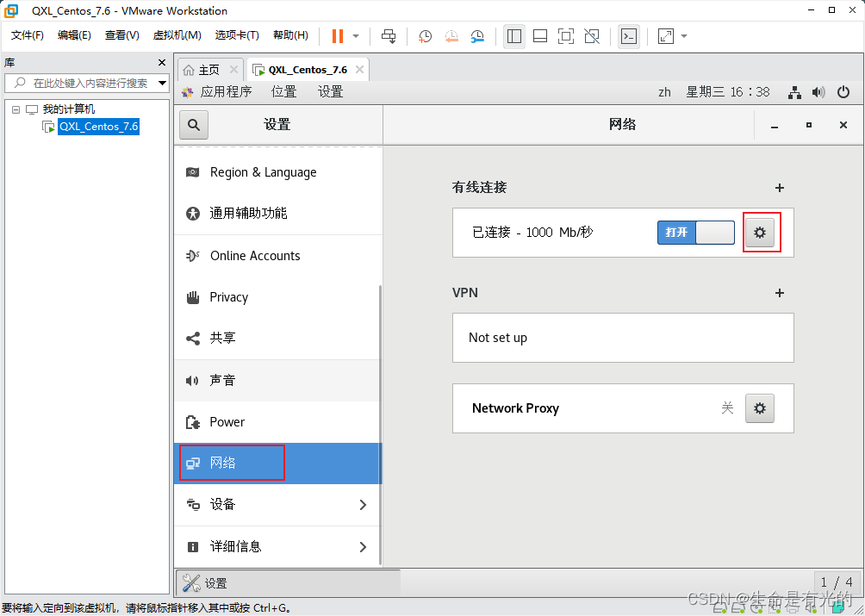865x616 pixels.
Task: Add a new VPN connection with plus button
Action: [x=779, y=293]
